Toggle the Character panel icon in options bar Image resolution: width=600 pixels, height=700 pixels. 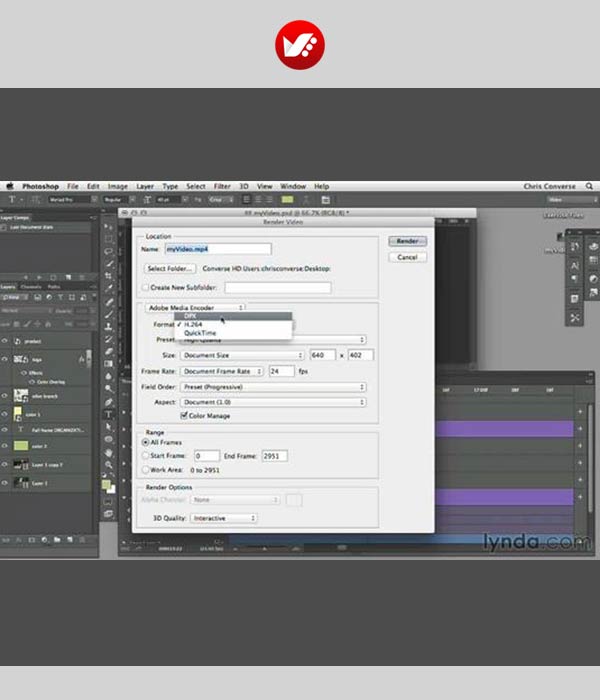click(x=325, y=200)
